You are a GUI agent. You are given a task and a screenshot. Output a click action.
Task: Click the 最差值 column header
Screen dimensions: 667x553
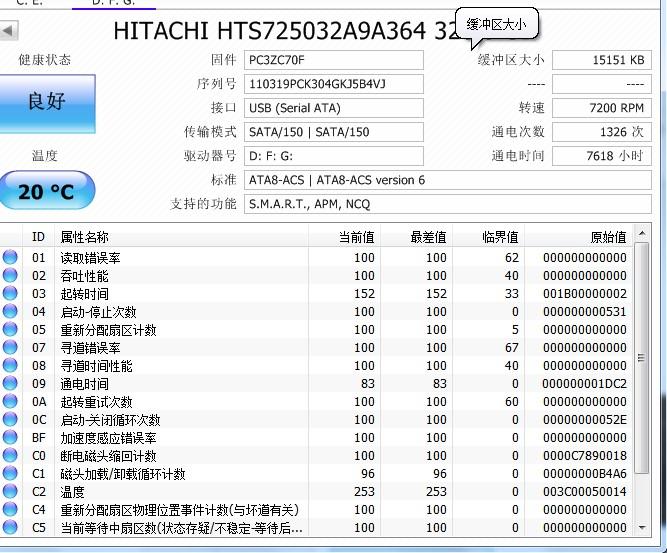click(416, 237)
